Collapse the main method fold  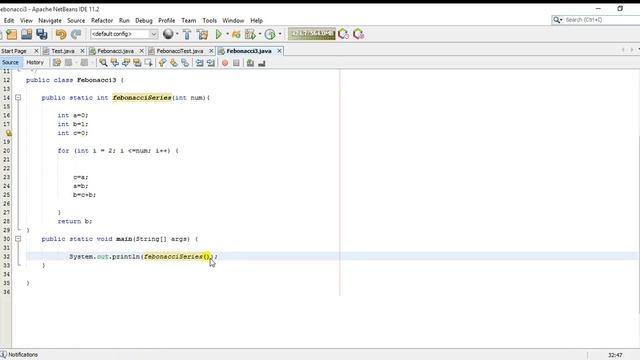pos(18,239)
